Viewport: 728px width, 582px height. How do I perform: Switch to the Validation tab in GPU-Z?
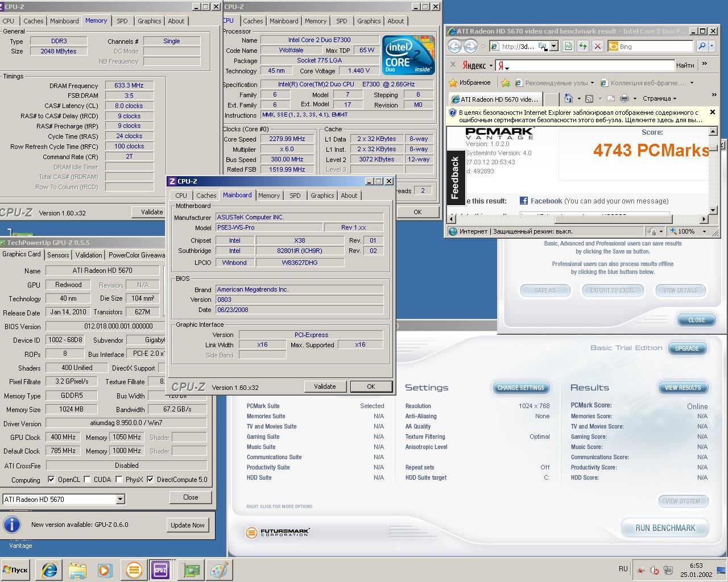pos(89,255)
